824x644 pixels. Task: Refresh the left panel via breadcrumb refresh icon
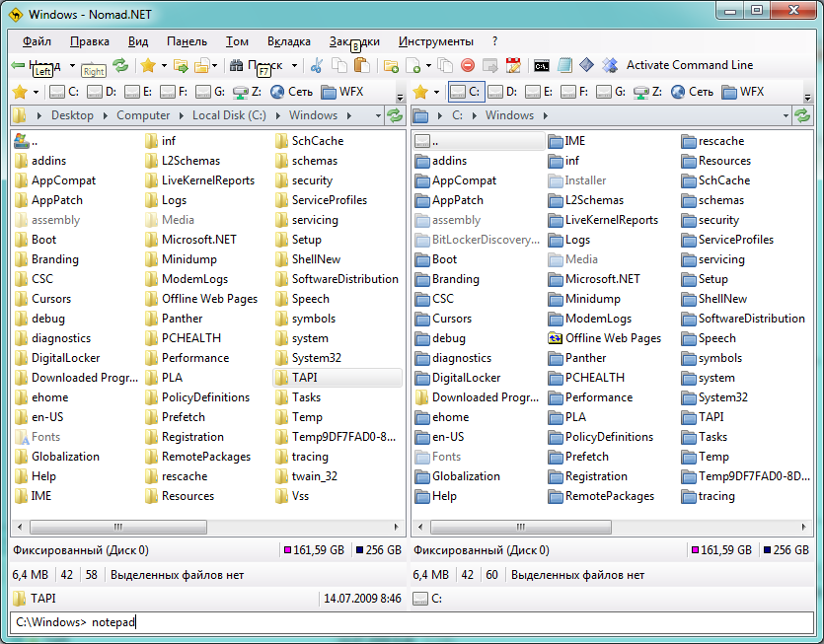395,115
